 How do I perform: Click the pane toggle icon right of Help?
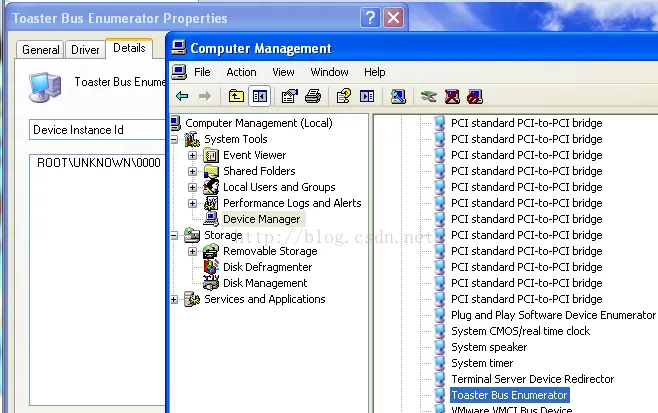(x=367, y=97)
